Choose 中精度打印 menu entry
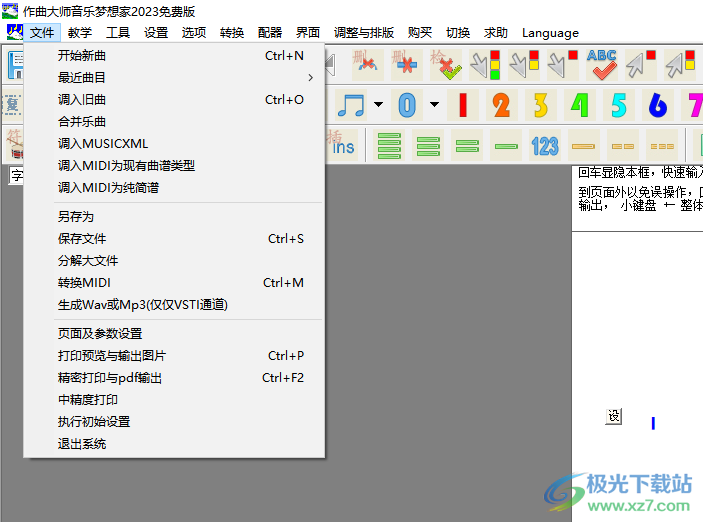 pyautogui.click(x=174, y=400)
